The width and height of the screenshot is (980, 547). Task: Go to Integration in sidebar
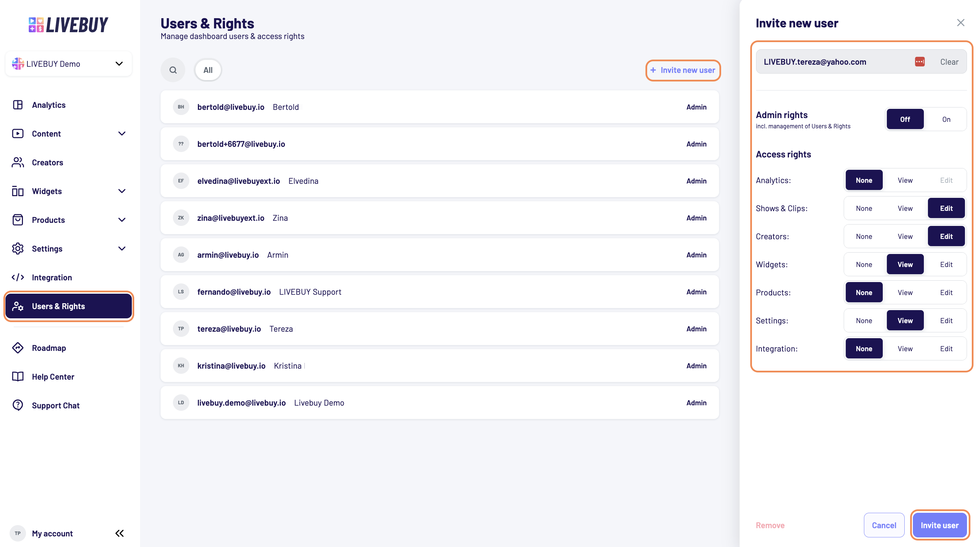click(68, 277)
